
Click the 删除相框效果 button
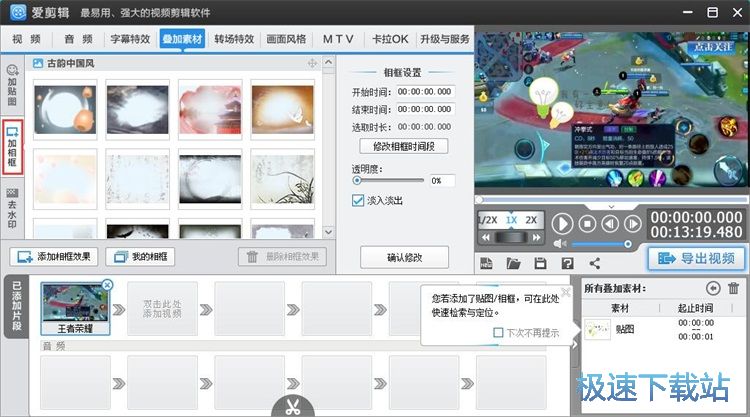(x=283, y=257)
